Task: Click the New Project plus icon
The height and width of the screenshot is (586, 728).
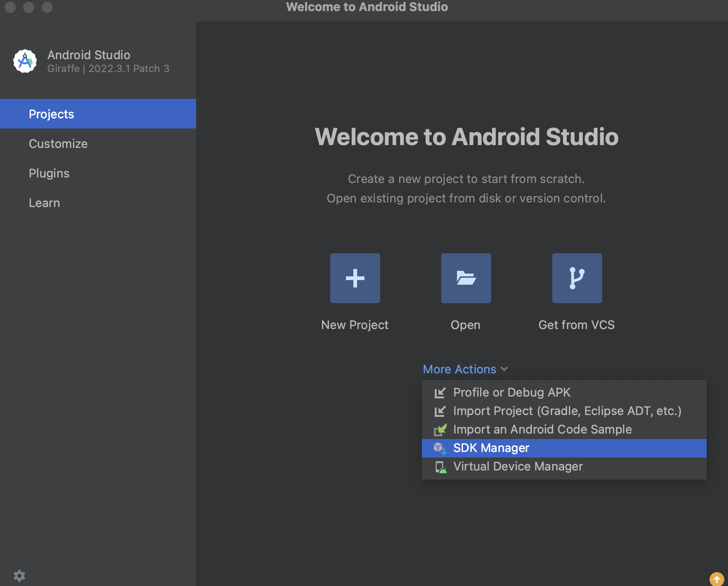Action: click(355, 278)
